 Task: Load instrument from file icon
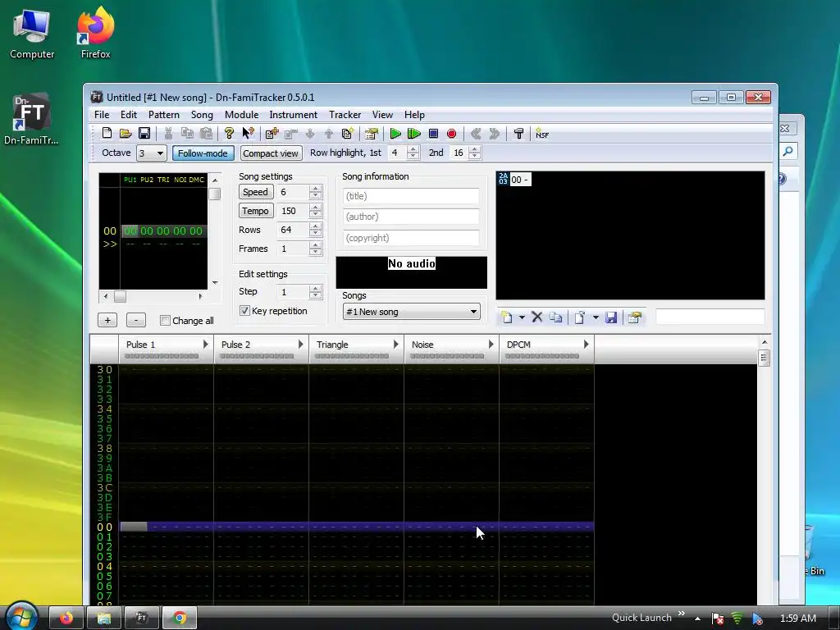click(x=580, y=317)
